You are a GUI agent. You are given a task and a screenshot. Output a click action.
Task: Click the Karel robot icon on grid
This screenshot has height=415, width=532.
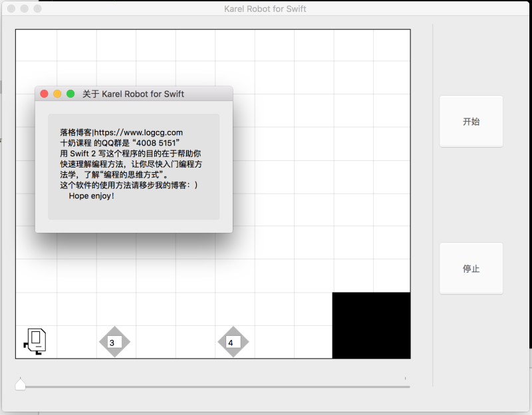[35, 341]
